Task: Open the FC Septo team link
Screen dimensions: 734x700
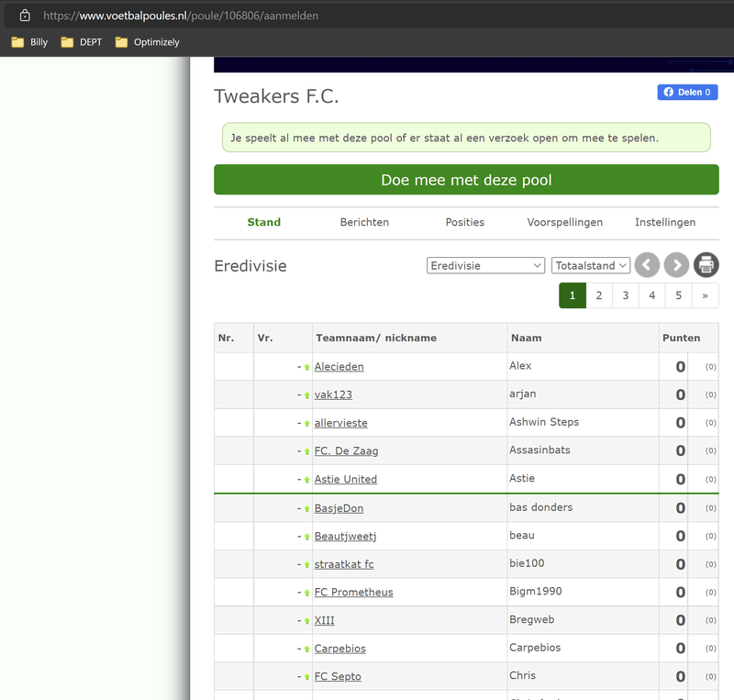Action: pos(338,676)
